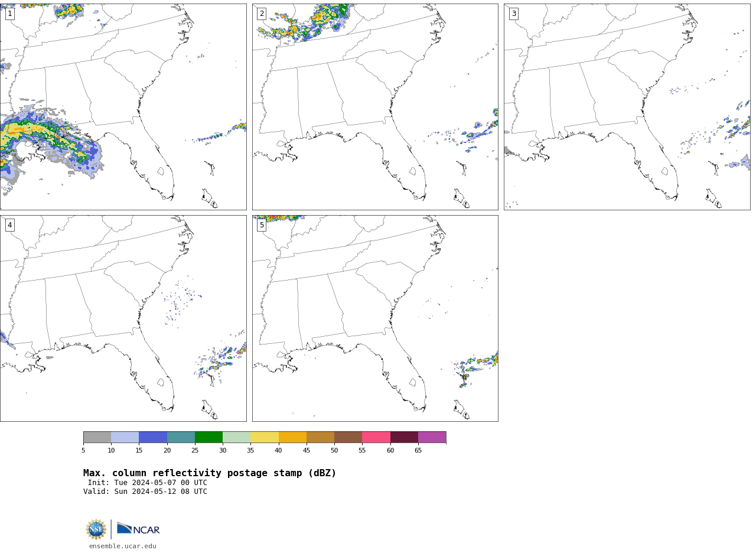756x553 pixels.
Task: Open ensemble member 2 map thumbnail
Action: click(x=375, y=107)
